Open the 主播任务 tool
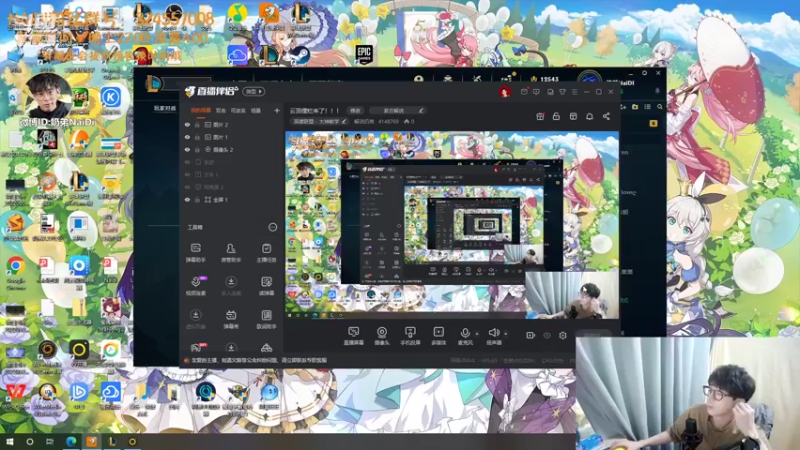This screenshot has width=800, height=450. pyautogui.click(x=266, y=252)
